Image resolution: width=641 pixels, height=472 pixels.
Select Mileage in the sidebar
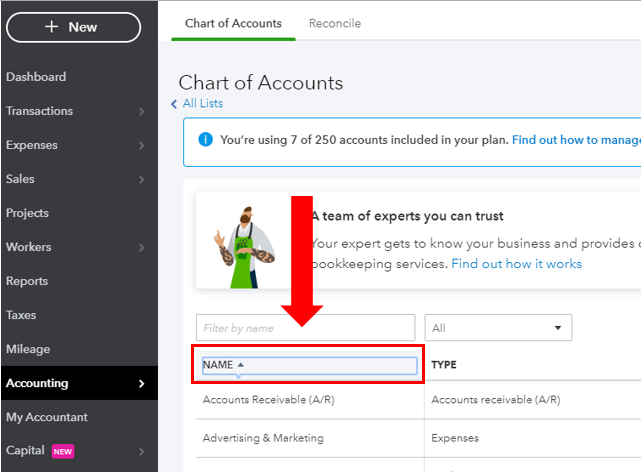click(28, 349)
